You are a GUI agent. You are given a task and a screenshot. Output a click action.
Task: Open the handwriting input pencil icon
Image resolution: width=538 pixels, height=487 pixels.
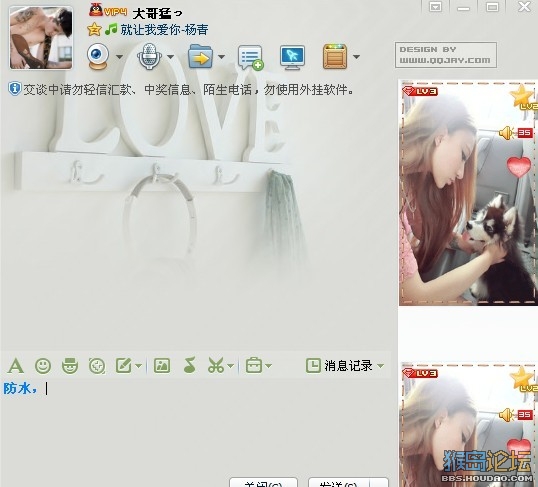pyautogui.click(x=124, y=366)
